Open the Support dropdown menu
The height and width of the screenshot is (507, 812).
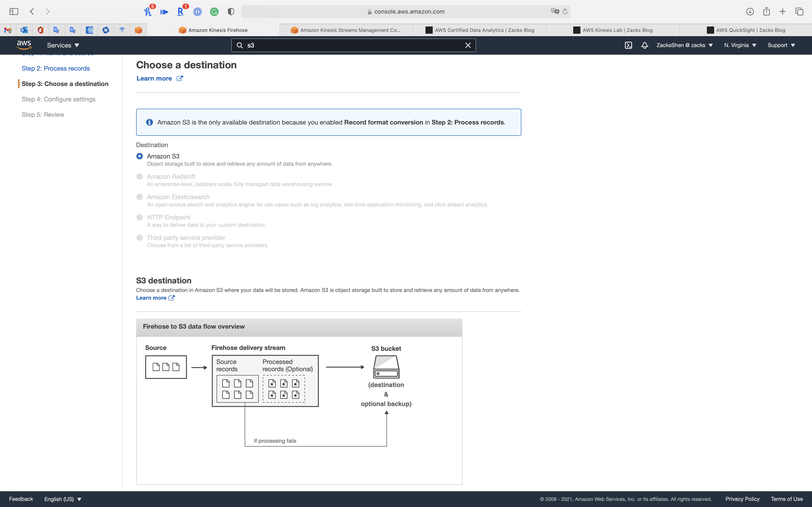781,45
